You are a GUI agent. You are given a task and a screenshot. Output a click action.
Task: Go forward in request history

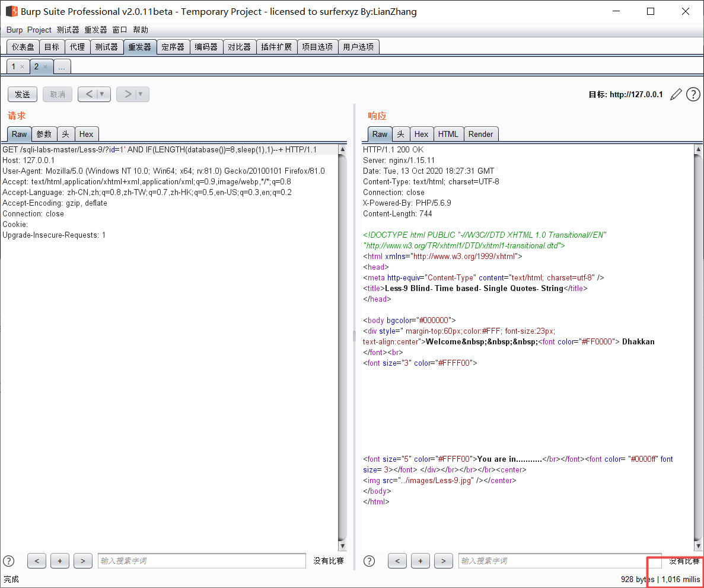[x=128, y=94]
